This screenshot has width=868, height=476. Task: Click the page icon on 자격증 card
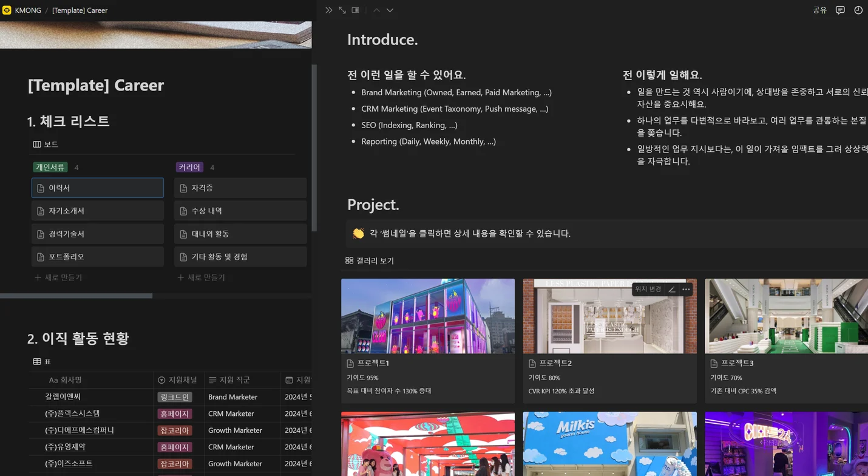click(x=183, y=188)
